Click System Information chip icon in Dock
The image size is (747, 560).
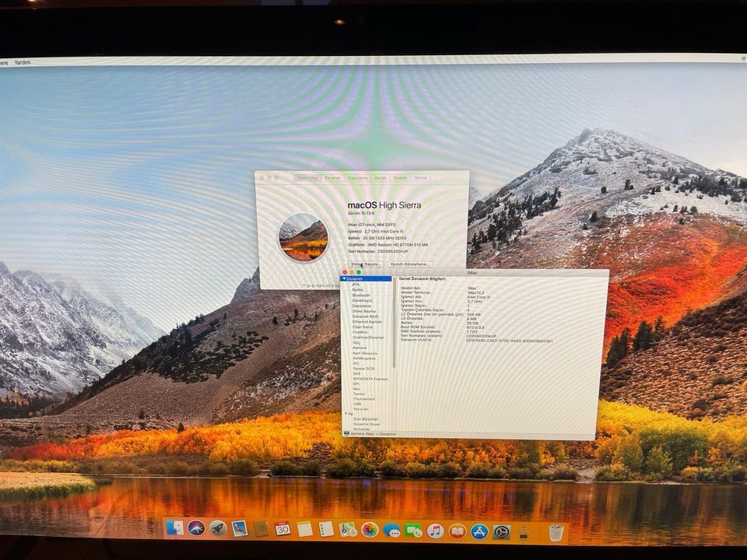(524, 533)
